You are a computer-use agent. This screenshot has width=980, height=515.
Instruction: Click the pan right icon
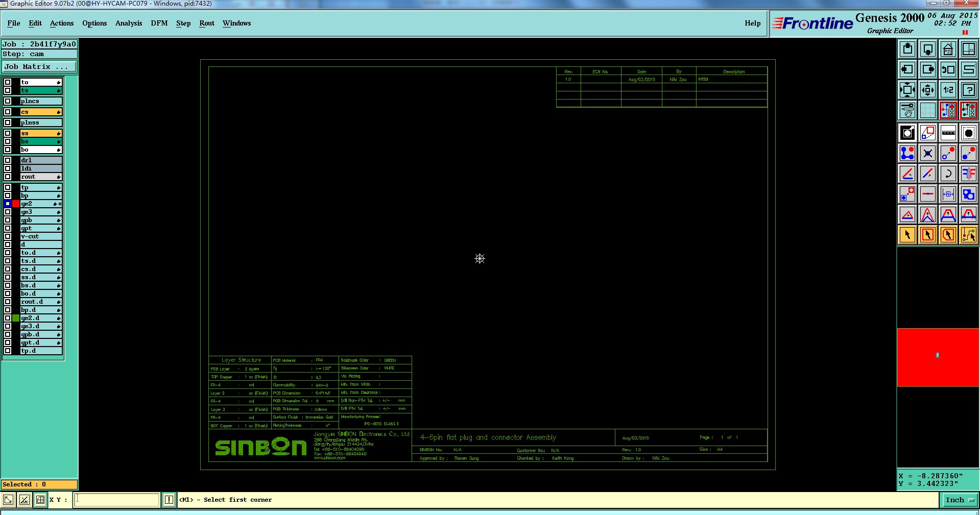tap(927, 69)
